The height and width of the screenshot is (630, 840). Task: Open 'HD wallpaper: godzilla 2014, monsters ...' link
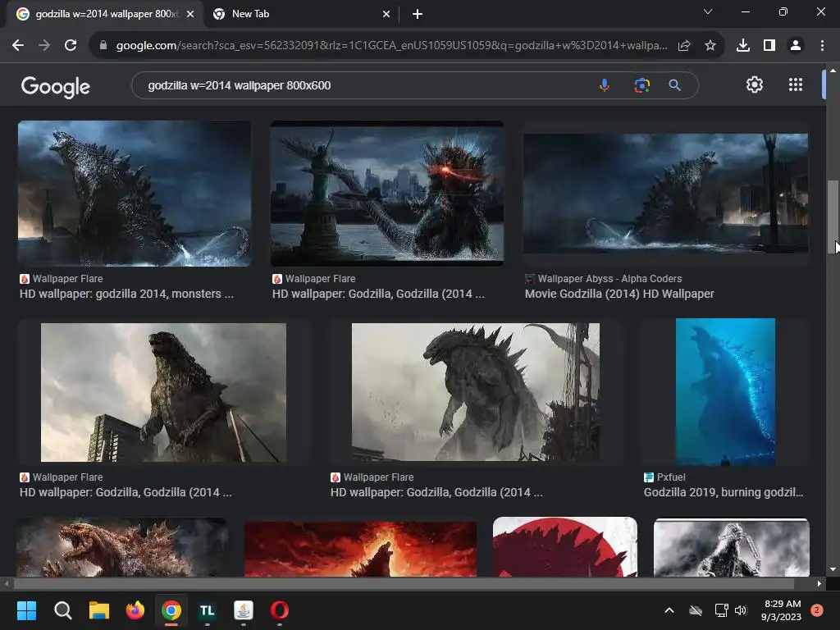pyautogui.click(x=126, y=294)
